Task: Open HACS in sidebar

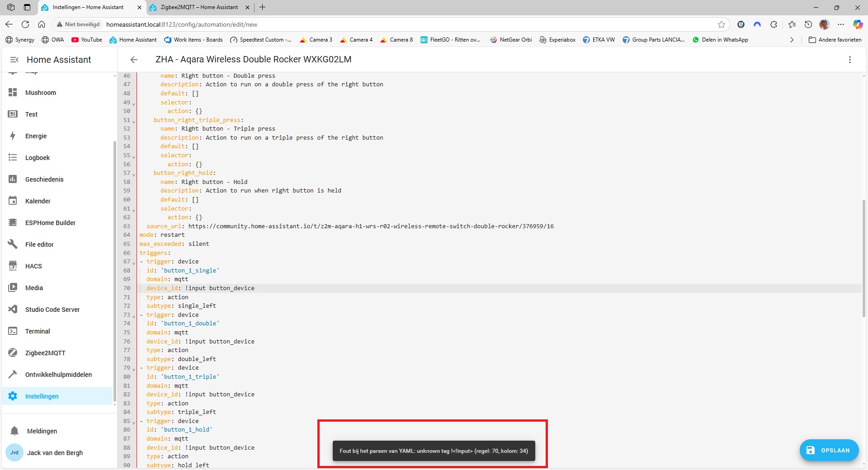Action: click(57, 266)
